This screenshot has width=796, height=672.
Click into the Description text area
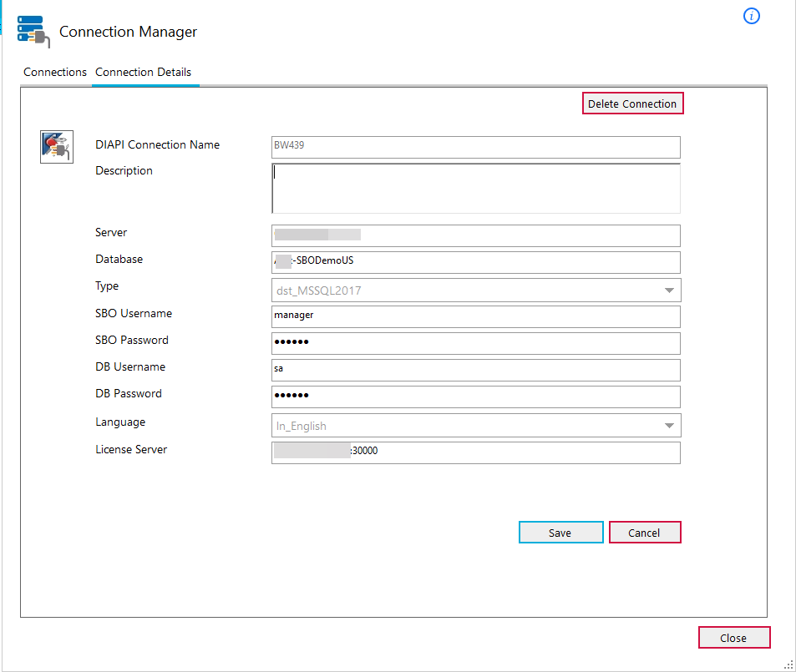click(476, 189)
